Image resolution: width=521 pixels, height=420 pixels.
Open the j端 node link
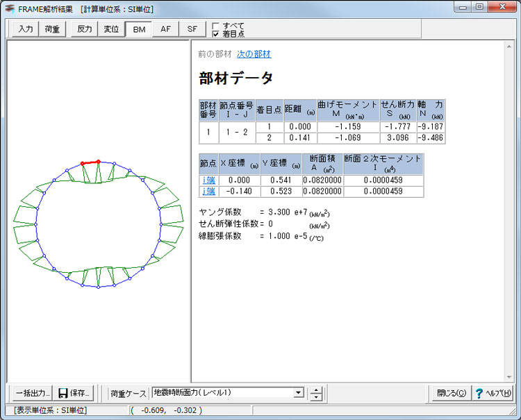point(208,191)
